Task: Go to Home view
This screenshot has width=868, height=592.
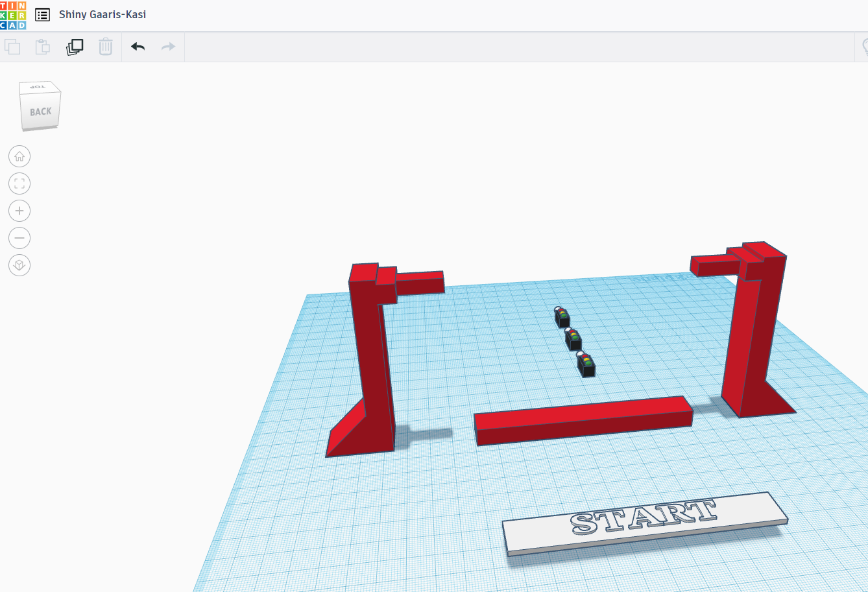Action: 19,156
